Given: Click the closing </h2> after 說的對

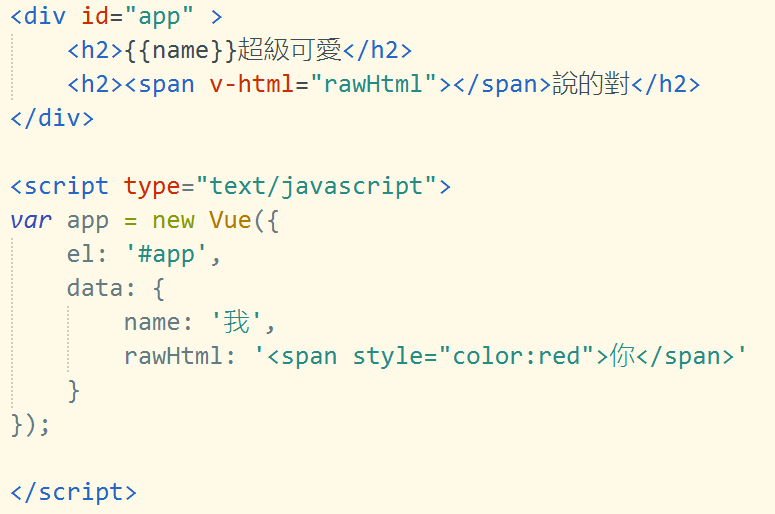Looking at the screenshot, I should click(666, 85).
